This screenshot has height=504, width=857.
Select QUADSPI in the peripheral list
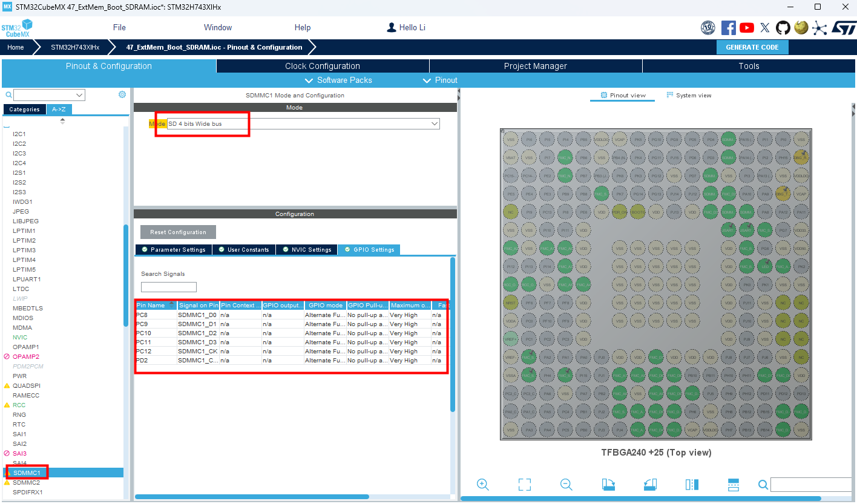coord(26,385)
